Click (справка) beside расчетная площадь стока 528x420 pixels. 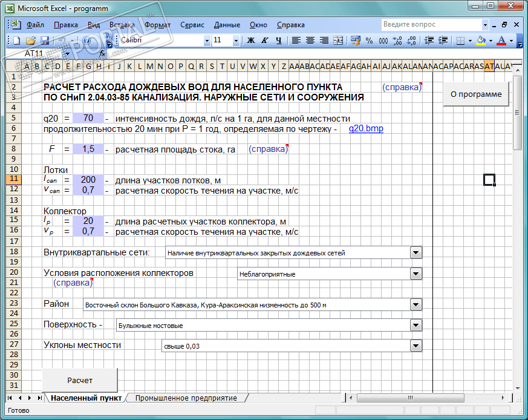(269, 149)
